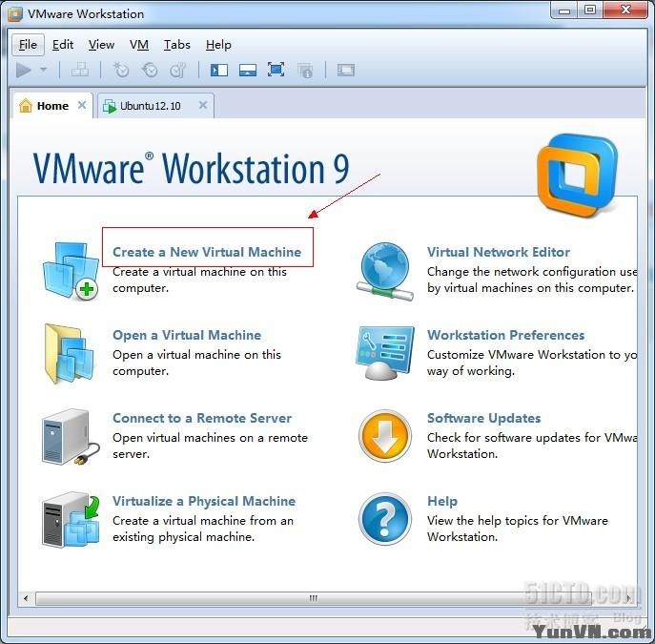Open the Tabs menu
Image resolution: width=655 pixels, height=644 pixels.
click(177, 45)
